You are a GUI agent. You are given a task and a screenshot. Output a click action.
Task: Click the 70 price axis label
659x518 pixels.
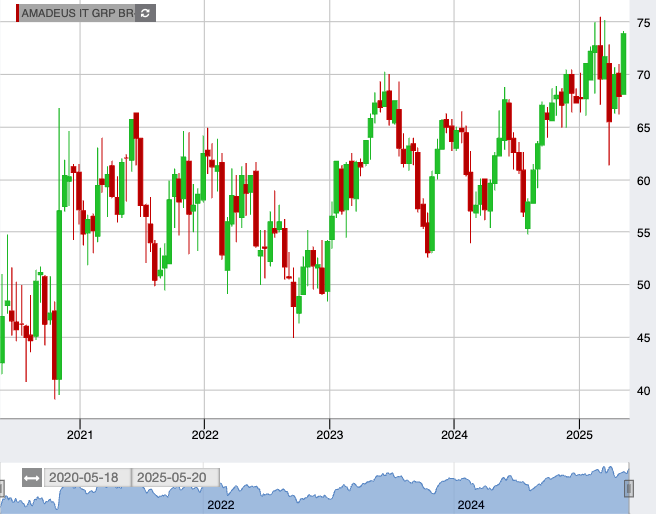tap(643, 75)
